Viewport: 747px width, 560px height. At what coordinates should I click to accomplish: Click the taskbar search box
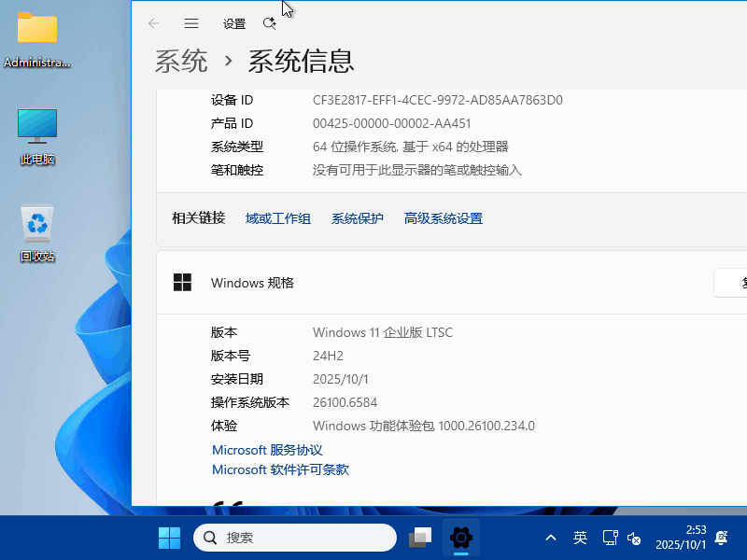click(294, 538)
